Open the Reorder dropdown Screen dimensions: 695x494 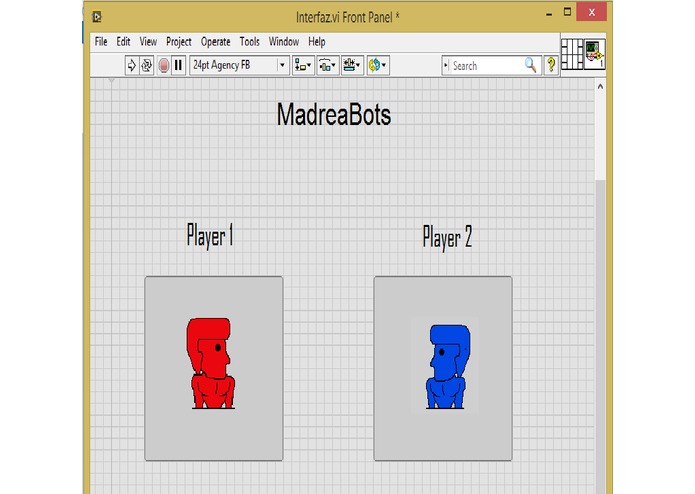coord(378,66)
